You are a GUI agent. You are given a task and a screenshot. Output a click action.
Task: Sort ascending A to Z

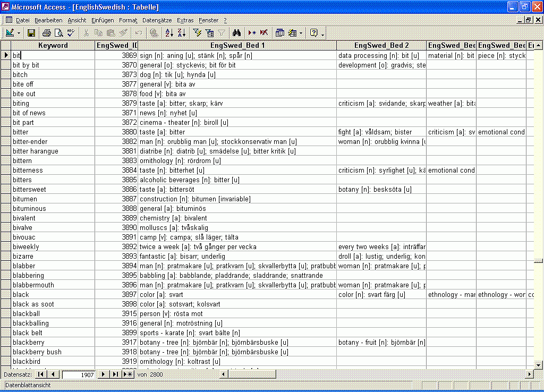point(169,33)
